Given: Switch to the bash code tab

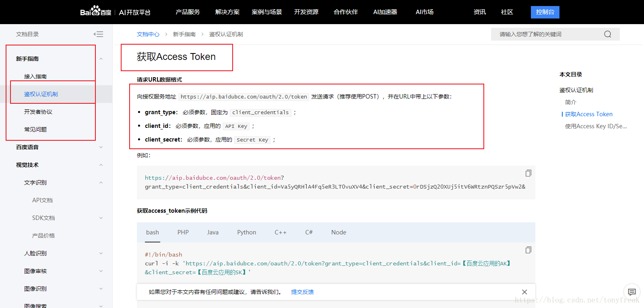Looking at the screenshot, I should click(153, 232).
